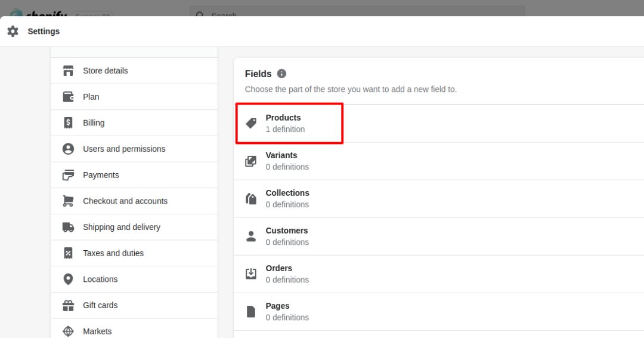Click the Store details storefront icon
644x338 pixels.
pyautogui.click(x=68, y=70)
